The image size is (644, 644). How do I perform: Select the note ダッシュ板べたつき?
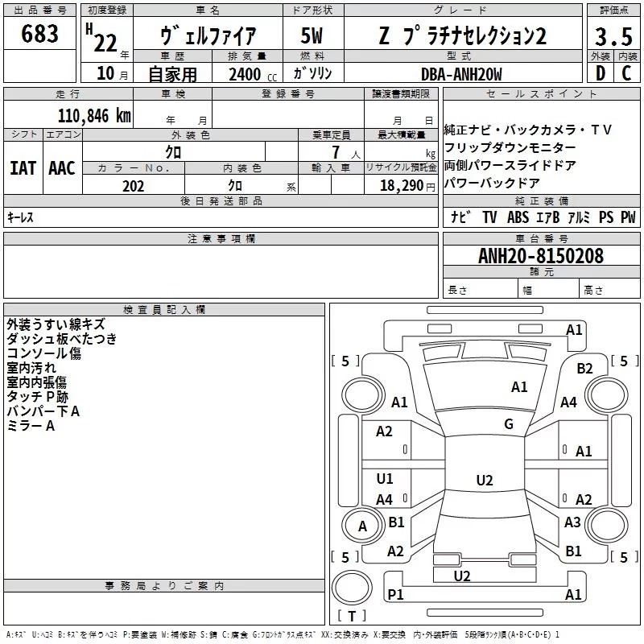pyautogui.click(x=62, y=338)
